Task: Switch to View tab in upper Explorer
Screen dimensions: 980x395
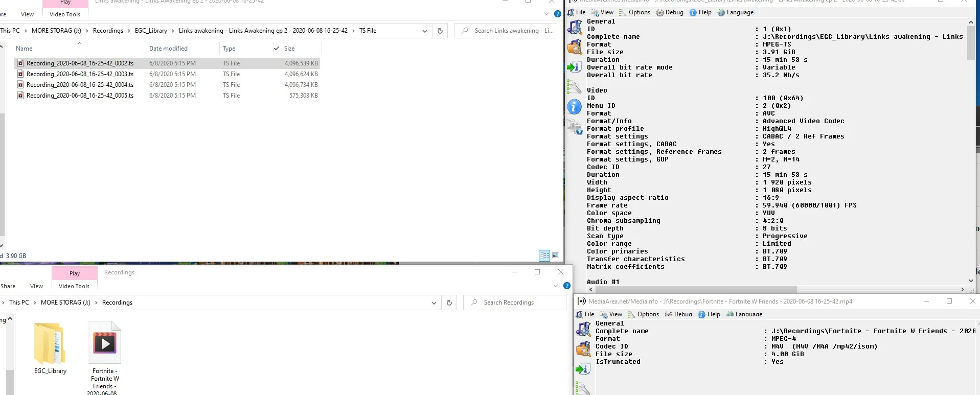Action: pyautogui.click(x=27, y=14)
